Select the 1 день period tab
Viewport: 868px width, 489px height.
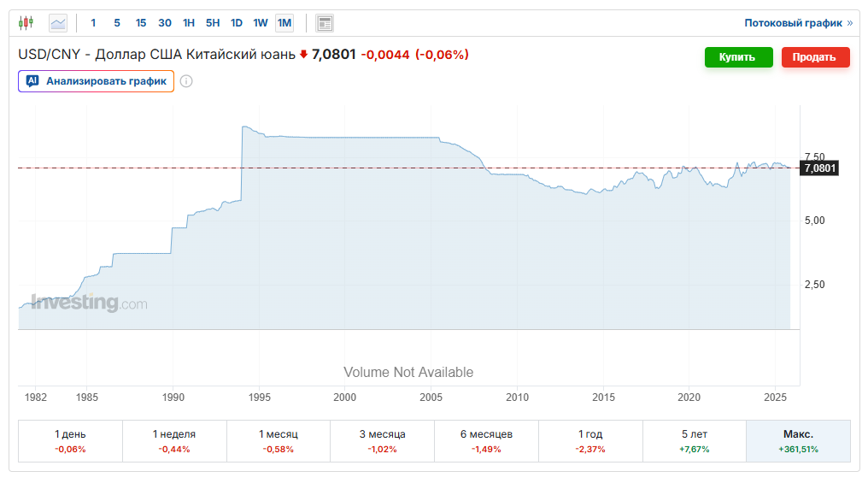[x=70, y=441]
